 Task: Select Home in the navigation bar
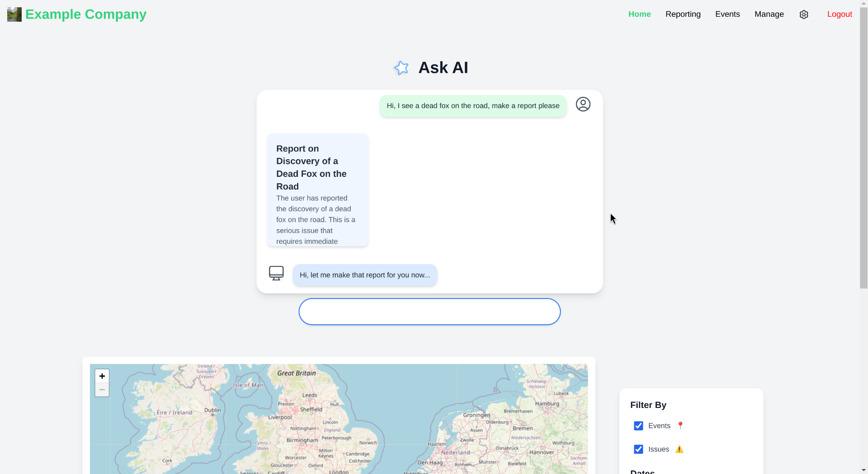tap(639, 14)
